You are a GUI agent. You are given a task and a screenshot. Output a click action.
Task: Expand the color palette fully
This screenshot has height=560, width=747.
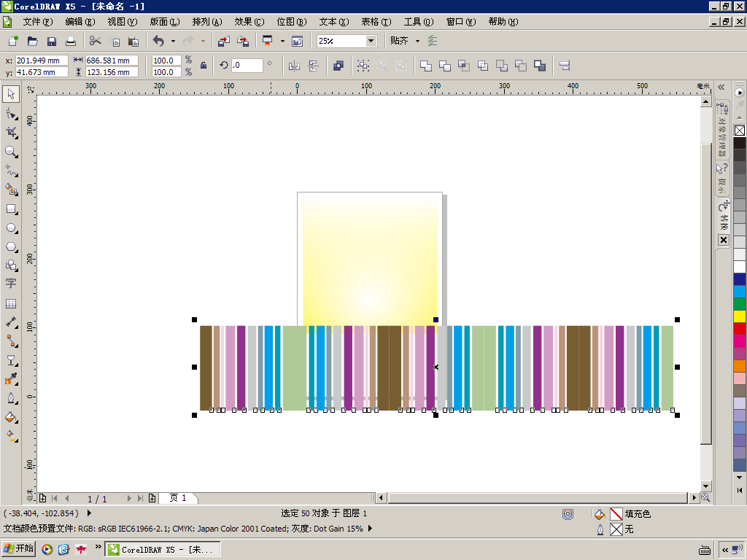740,490
